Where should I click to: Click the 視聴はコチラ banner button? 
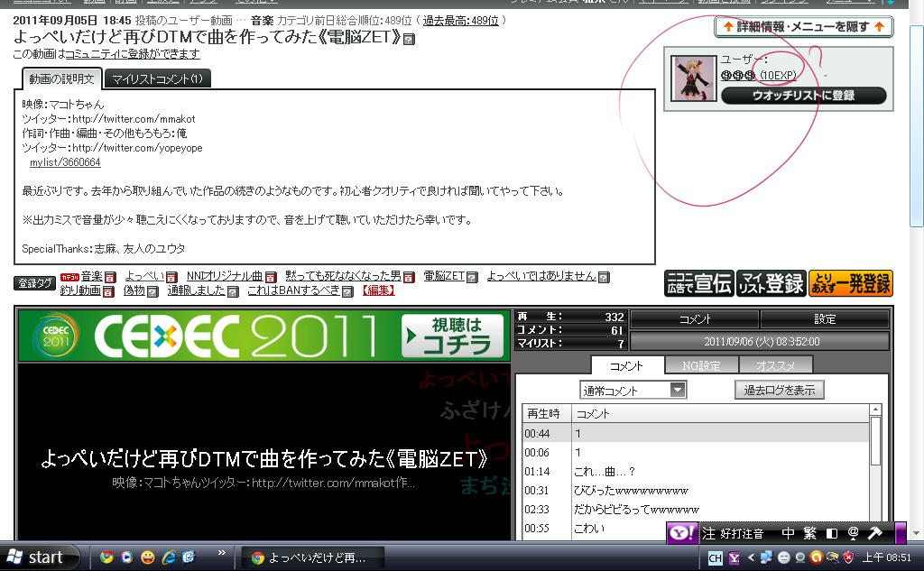tap(453, 336)
